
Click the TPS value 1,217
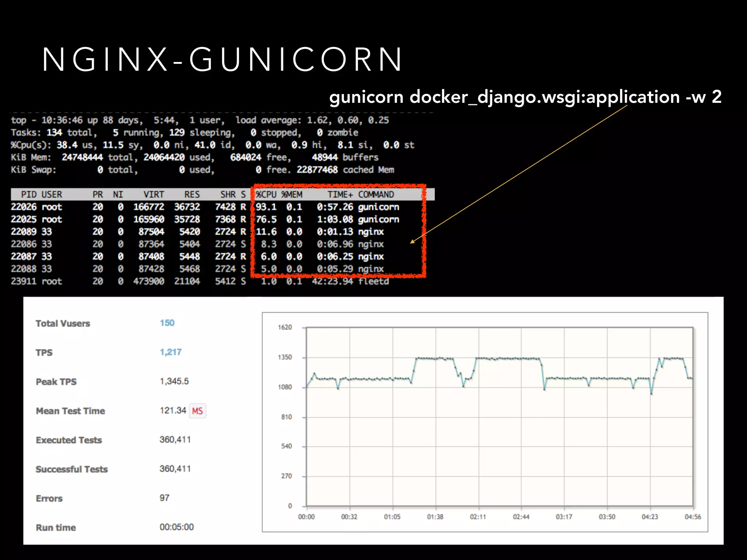(171, 352)
